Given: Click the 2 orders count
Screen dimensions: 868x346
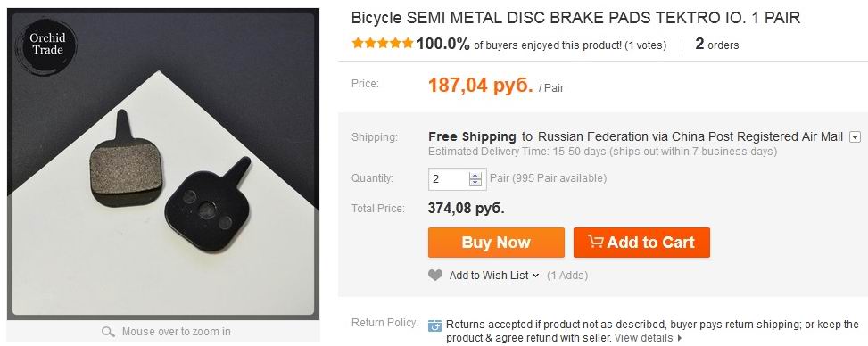Looking at the screenshot, I should pos(717,45).
